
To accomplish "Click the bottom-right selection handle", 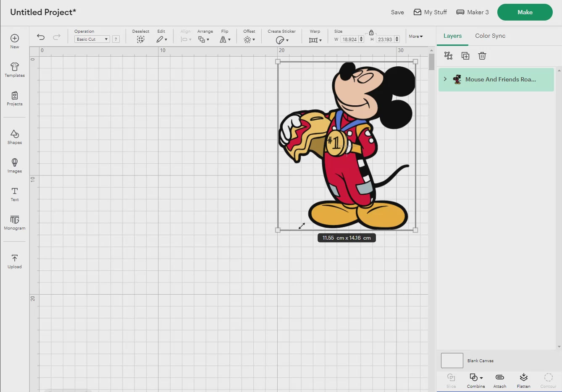I will pos(415,230).
